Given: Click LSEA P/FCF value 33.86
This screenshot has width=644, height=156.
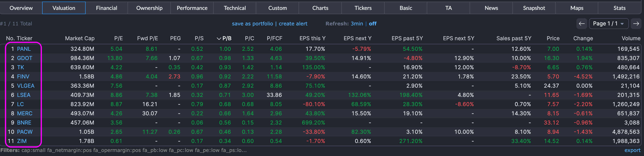Looking at the screenshot, I should pyautogui.click(x=274, y=95).
